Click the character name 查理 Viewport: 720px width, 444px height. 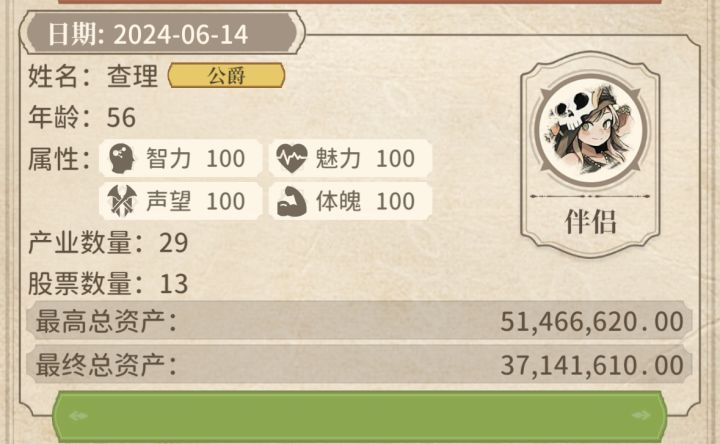click(x=132, y=76)
